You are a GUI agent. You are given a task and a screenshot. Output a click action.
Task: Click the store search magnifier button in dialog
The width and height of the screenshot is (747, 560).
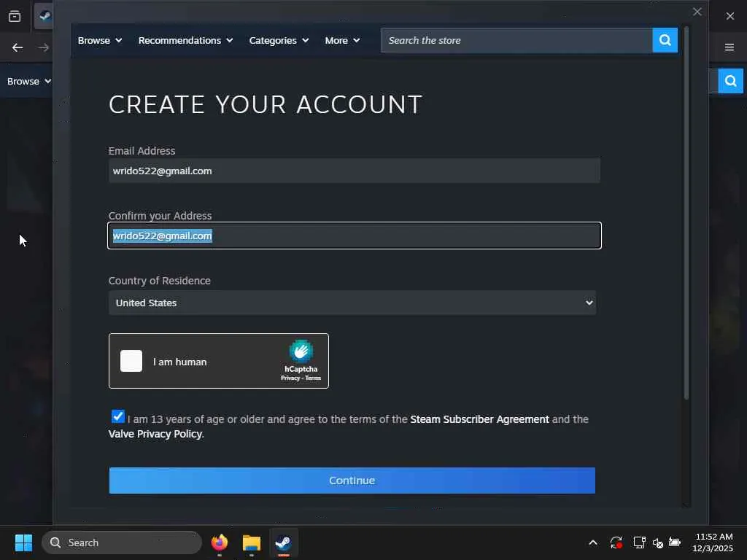click(x=665, y=40)
